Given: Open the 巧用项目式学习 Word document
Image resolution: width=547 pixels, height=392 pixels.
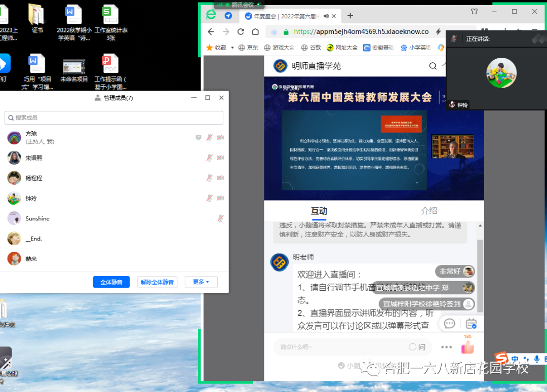Looking at the screenshot, I should [x=37, y=72].
